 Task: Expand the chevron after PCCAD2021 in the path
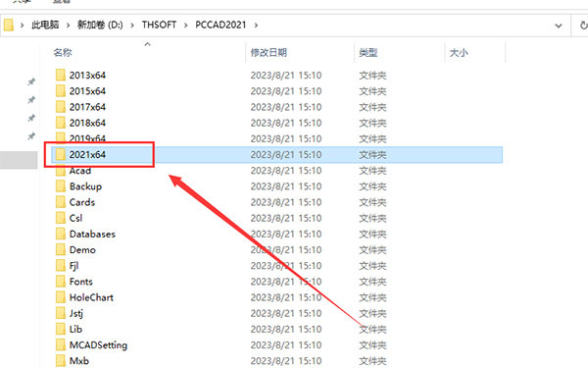256,26
